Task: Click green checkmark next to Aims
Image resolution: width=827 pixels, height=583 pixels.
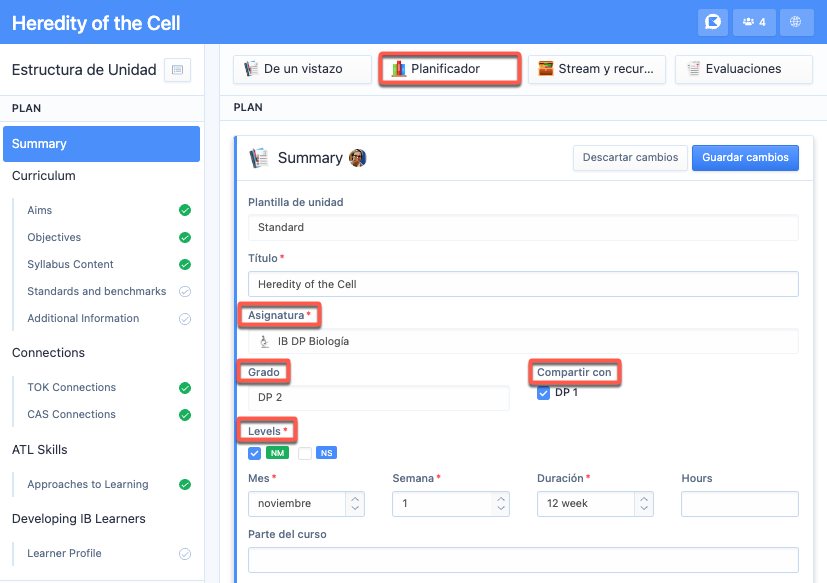Action: (184, 211)
